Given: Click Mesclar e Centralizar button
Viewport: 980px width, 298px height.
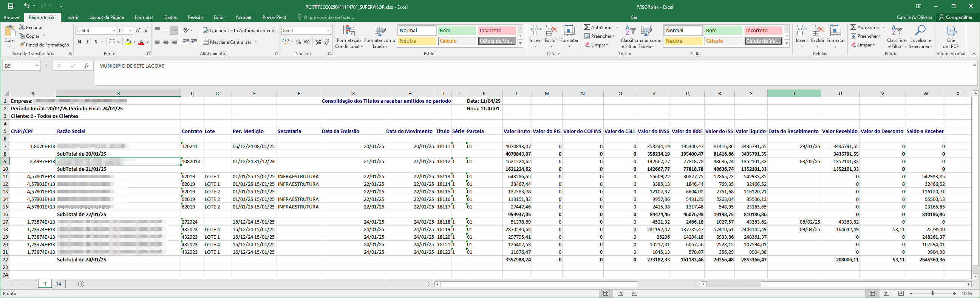Looking at the screenshot, I should pyautogui.click(x=227, y=42).
